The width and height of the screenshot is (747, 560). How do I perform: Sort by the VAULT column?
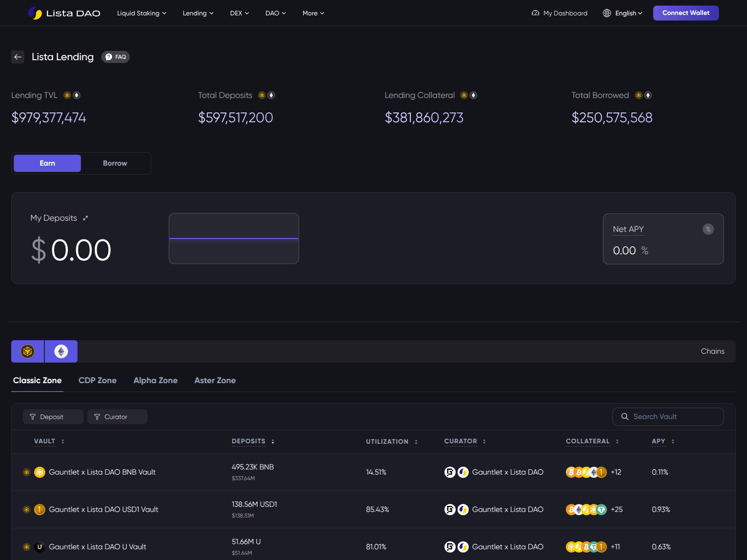(49, 441)
